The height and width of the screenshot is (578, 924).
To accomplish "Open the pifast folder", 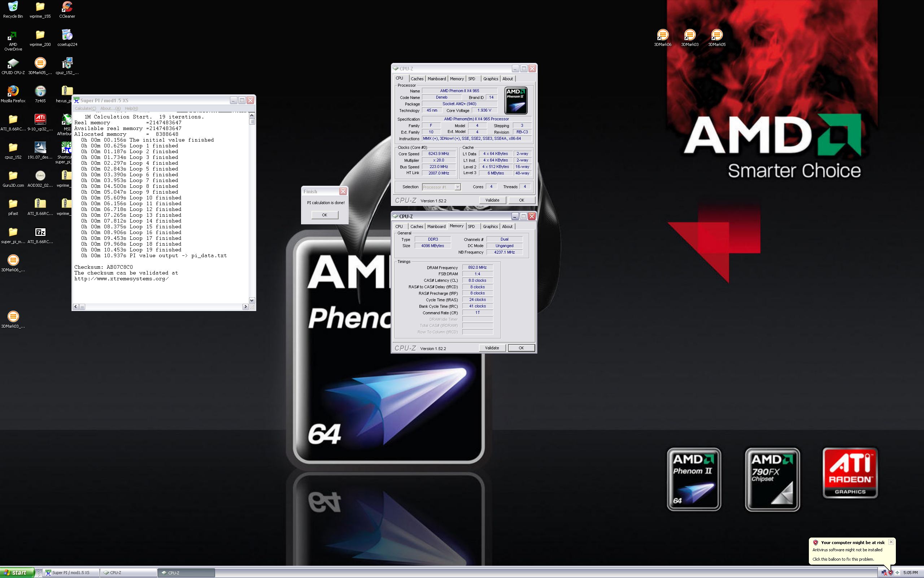I will click(x=13, y=207).
